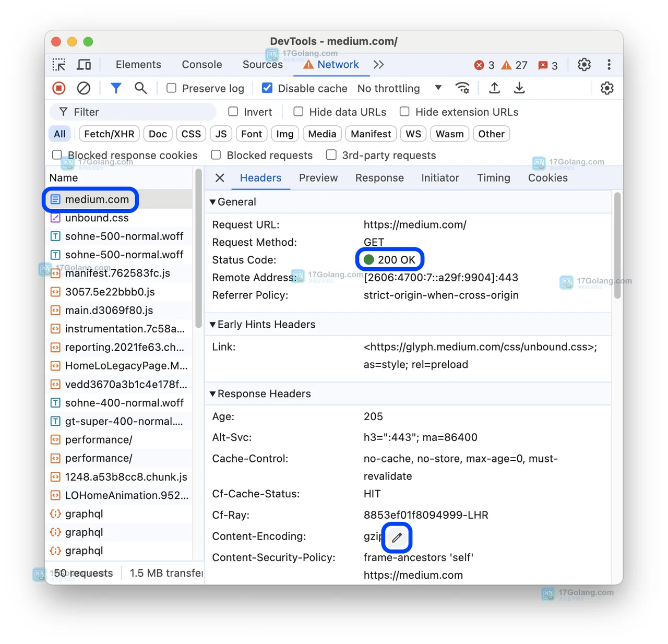The image size is (668, 644).
Task: Collapse Response Headers section
Action: tap(212, 394)
